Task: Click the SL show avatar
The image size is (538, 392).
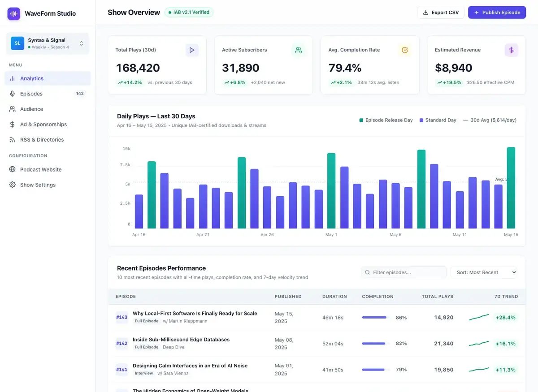Action: tap(17, 43)
